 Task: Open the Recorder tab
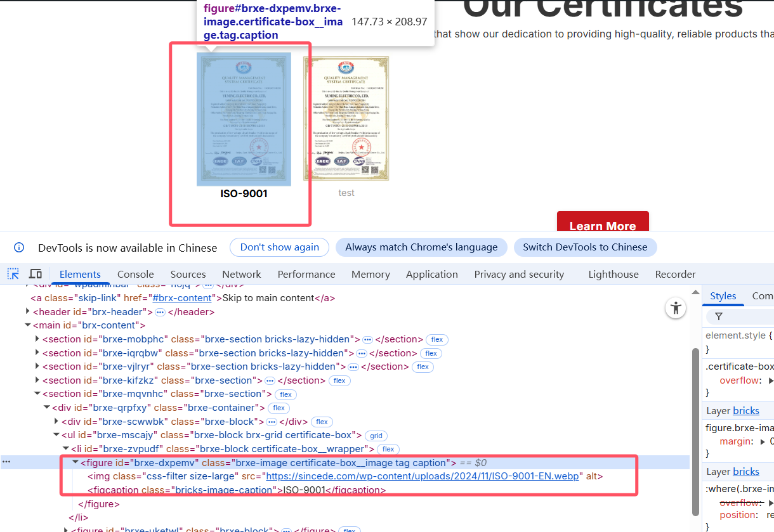(x=676, y=274)
